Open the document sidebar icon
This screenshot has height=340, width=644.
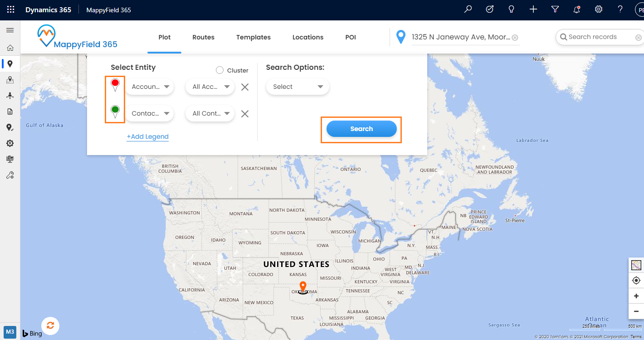coord(10,112)
